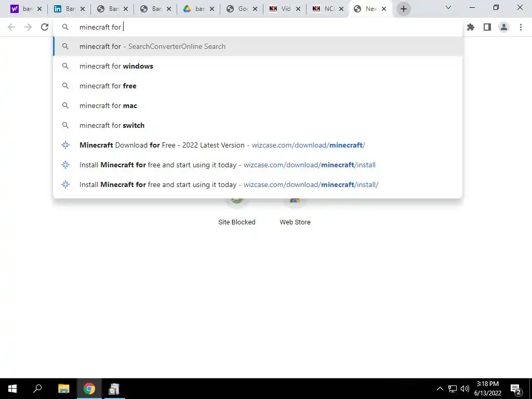This screenshot has width=532, height=399.
Task: Open the profile avatar menu
Action: (x=504, y=27)
